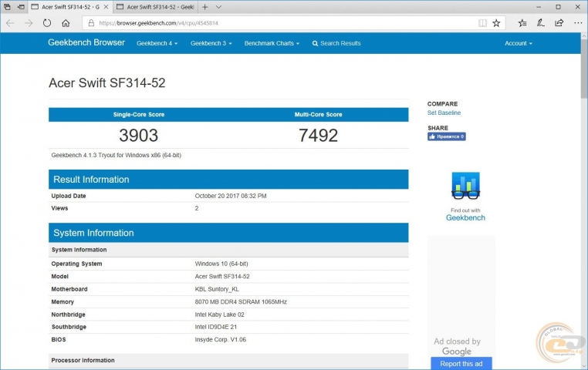Image resolution: width=588 pixels, height=370 pixels.
Task: Click the Intel ID9D4E 21 southbridge value
Action: tap(215, 327)
